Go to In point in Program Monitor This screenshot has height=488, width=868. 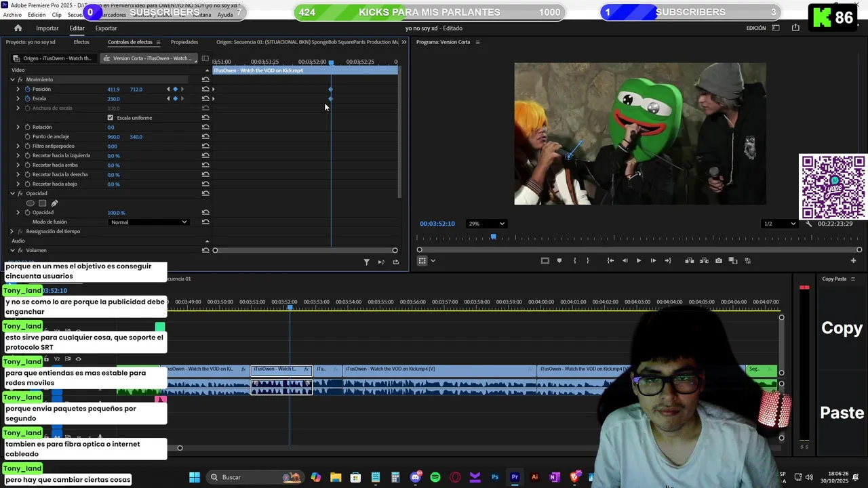(610, 260)
